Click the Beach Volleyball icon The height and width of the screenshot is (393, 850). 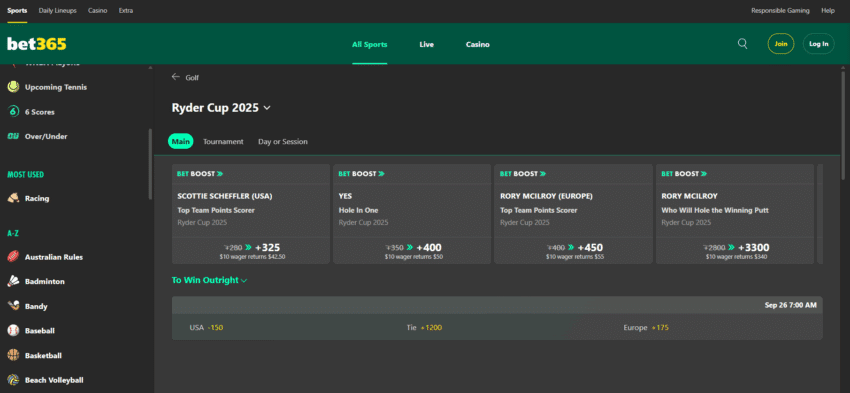14,380
